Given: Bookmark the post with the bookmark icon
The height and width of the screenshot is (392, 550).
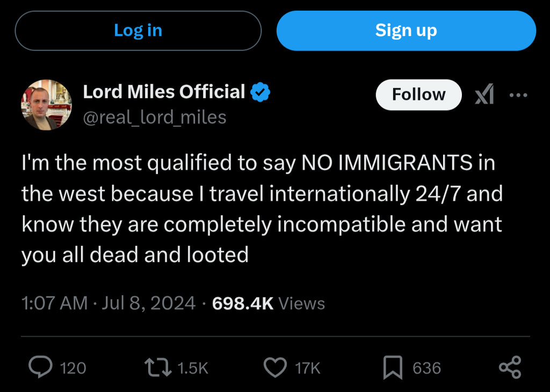Looking at the screenshot, I should pyautogui.click(x=393, y=368).
